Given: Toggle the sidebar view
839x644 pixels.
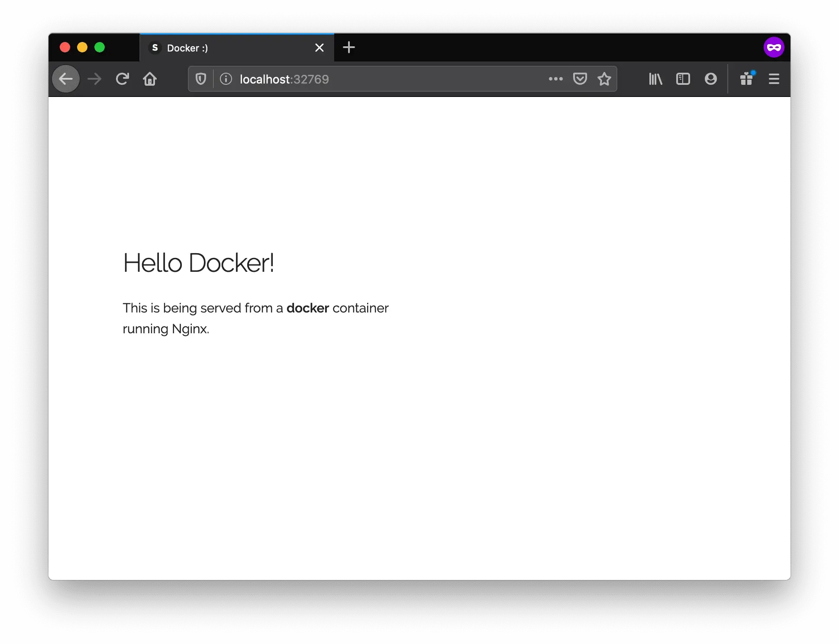Looking at the screenshot, I should (x=683, y=79).
